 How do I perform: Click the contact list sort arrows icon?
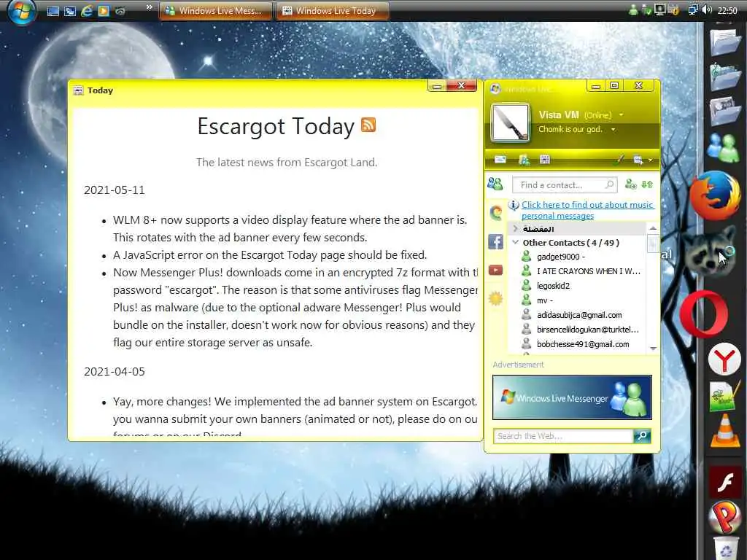[648, 184]
